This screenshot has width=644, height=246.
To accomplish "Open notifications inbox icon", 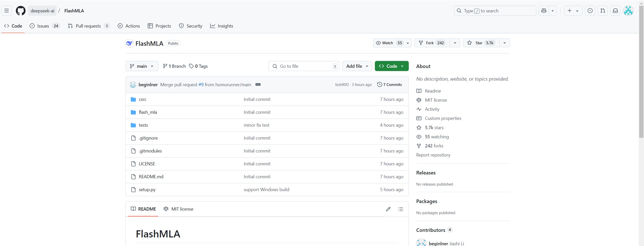I will click(x=615, y=11).
